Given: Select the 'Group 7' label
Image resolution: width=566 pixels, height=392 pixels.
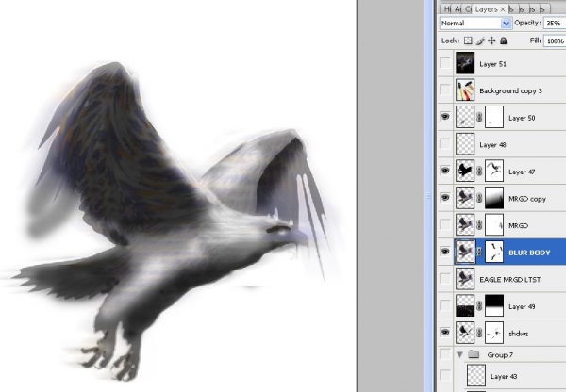Looking at the screenshot, I should pyautogui.click(x=500, y=355).
